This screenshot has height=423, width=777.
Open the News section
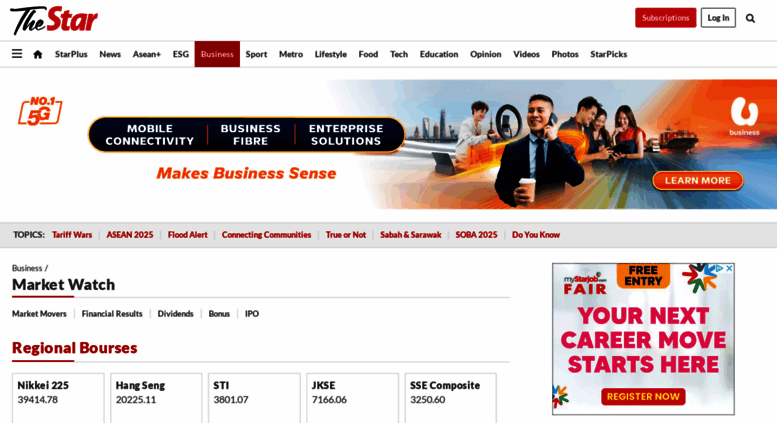(x=110, y=54)
